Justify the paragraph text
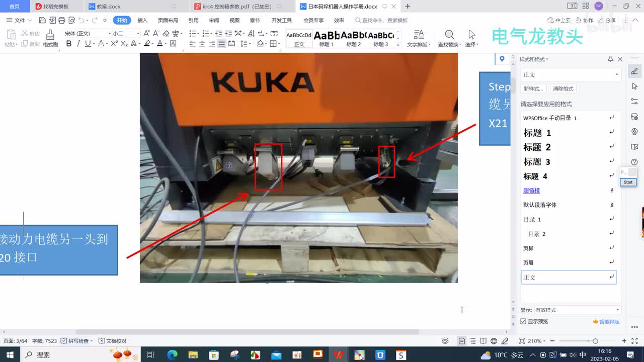The image size is (644, 362). coord(222,44)
